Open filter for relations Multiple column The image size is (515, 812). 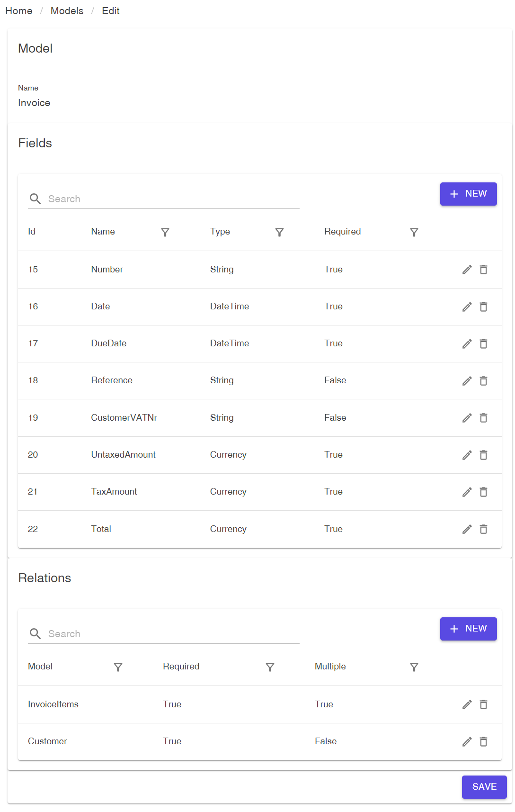coord(414,667)
